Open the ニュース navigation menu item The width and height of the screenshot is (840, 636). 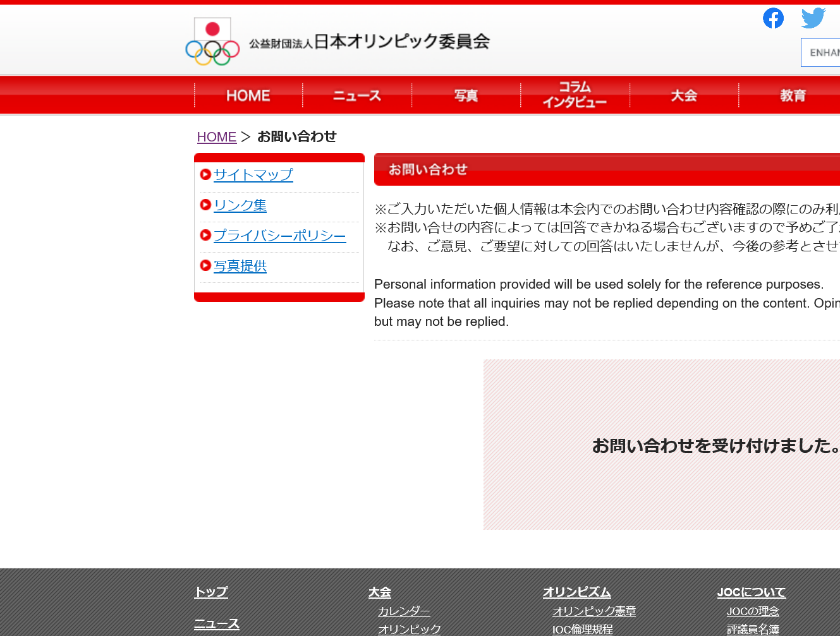pos(357,95)
